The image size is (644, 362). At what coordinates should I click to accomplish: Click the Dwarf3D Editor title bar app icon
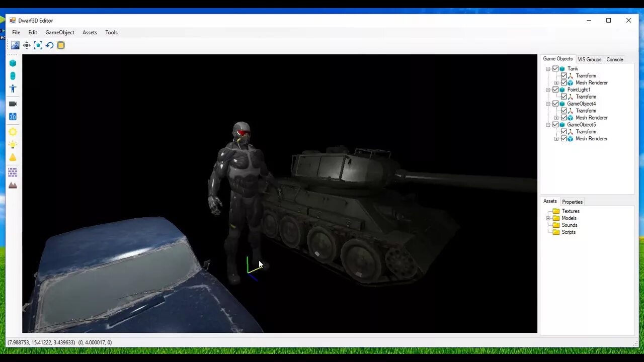tap(13, 21)
